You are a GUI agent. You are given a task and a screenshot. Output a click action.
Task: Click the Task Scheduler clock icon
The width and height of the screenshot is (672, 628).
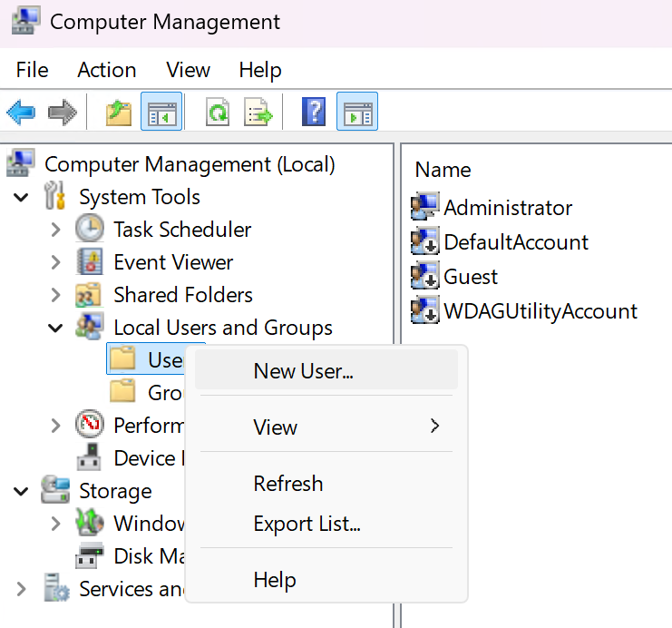(x=89, y=228)
